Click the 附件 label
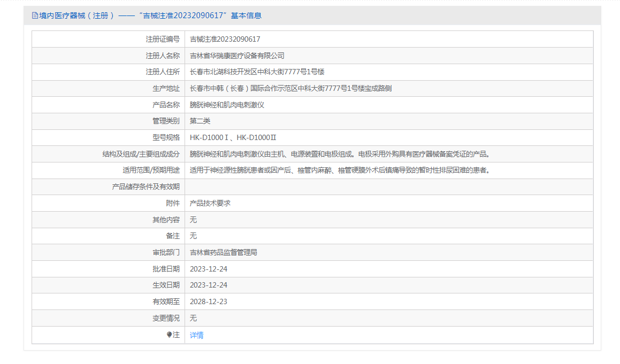620x364 pixels. point(173,203)
